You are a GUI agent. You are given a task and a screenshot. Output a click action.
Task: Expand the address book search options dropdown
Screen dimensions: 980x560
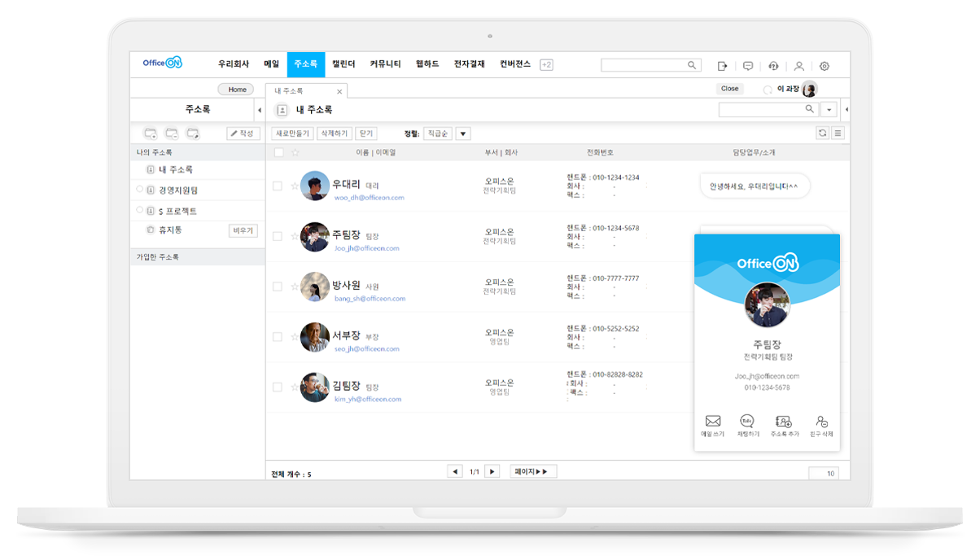pos(829,109)
